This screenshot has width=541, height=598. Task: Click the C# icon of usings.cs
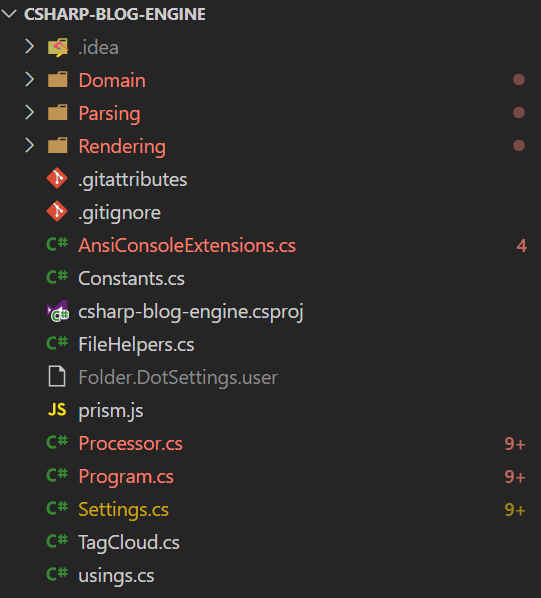click(57, 574)
